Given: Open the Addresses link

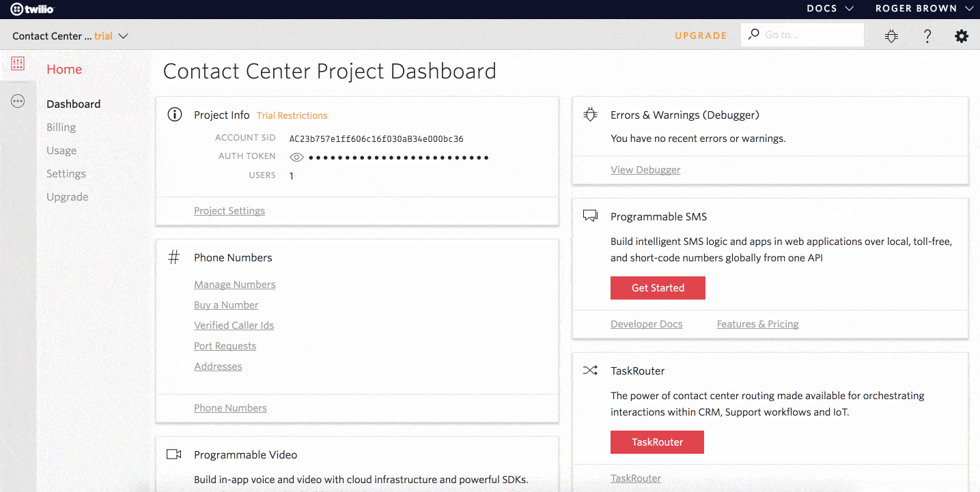Looking at the screenshot, I should [218, 366].
